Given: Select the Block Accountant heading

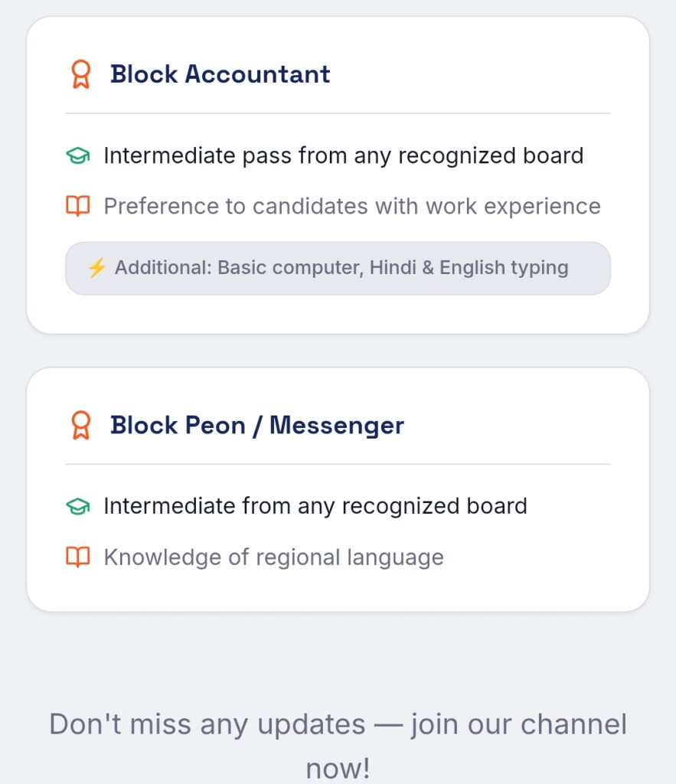Looking at the screenshot, I should 220,74.
